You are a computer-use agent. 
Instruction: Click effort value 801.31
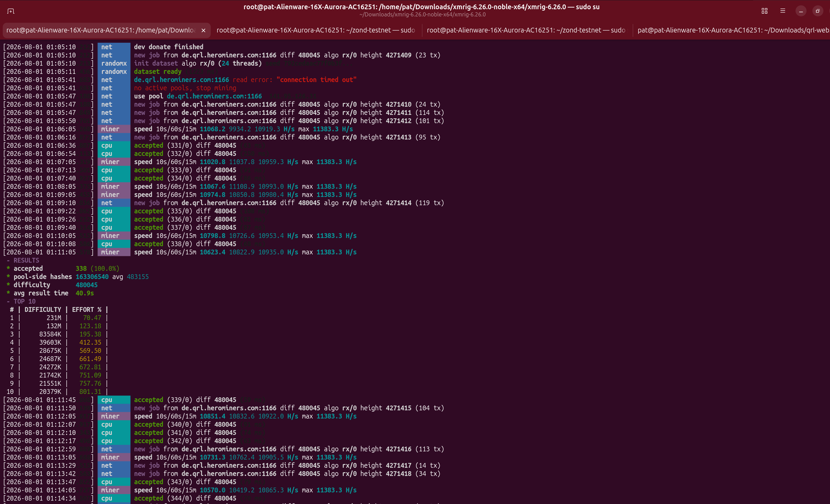90,392
